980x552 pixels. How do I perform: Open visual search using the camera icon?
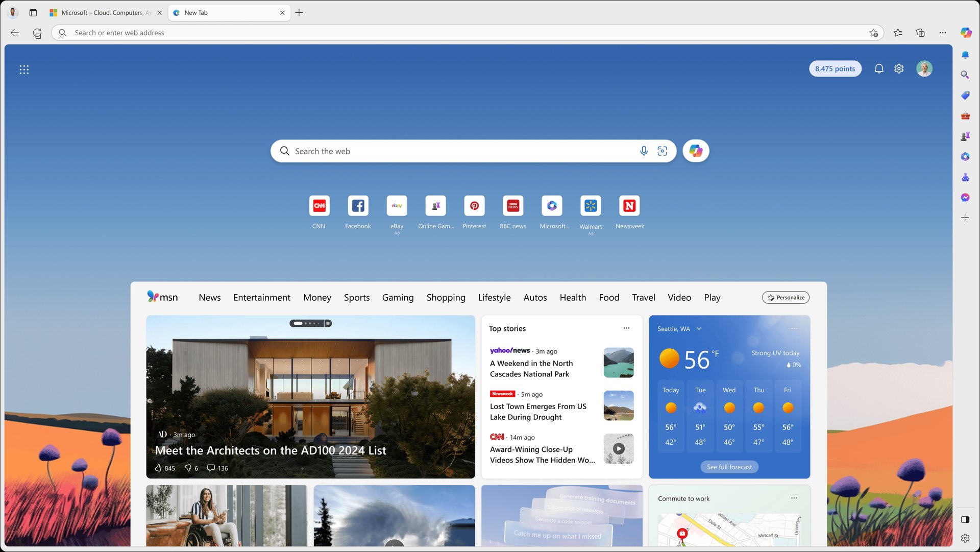662,151
